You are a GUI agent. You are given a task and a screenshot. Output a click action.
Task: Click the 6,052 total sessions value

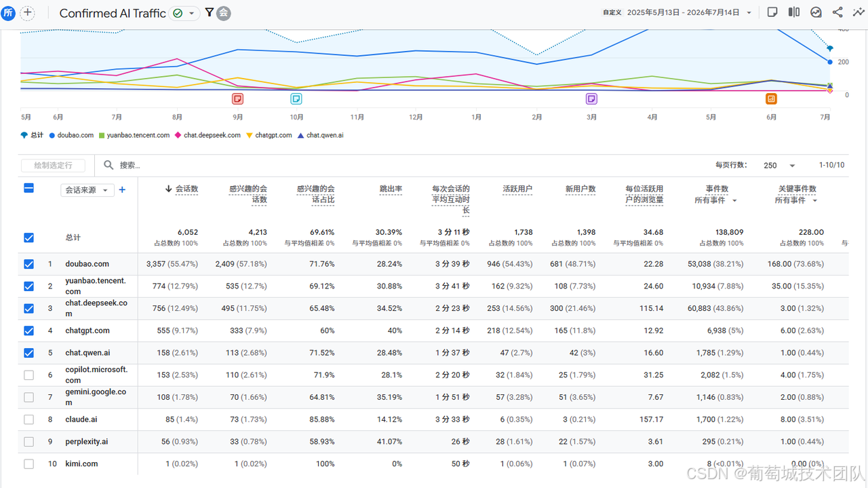tap(187, 232)
